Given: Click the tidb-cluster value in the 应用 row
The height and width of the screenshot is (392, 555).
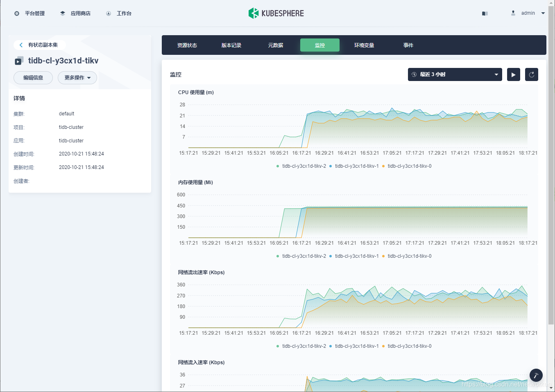Looking at the screenshot, I should click(x=71, y=141).
